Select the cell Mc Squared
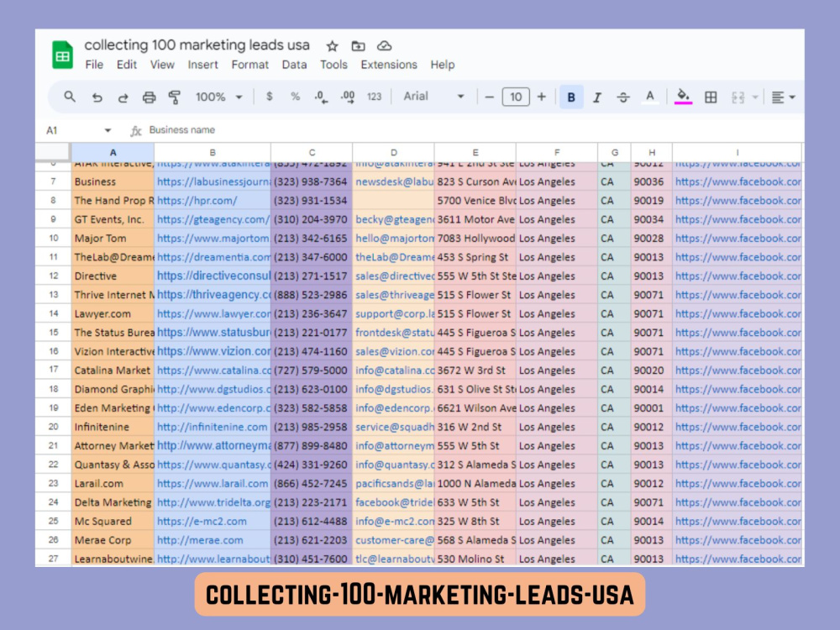 113,522
